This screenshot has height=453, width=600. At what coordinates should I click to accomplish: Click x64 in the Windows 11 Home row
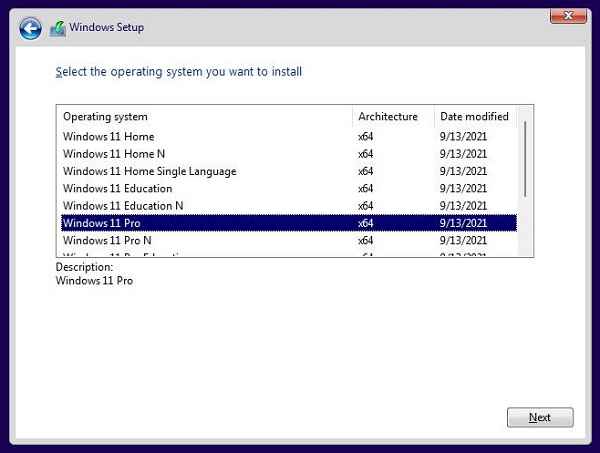coord(365,137)
